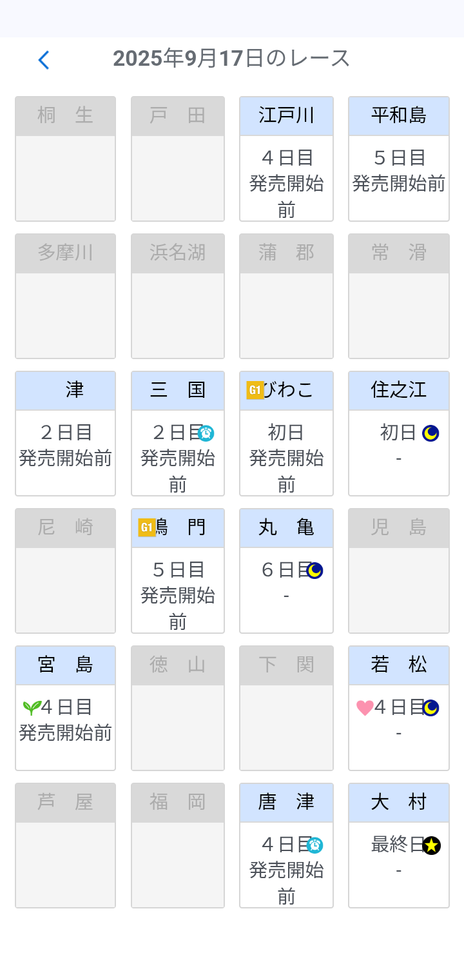The width and height of the screenshot is (464, 980).
Task: Tap the moon icon on 若松
Action: [430, 708]
